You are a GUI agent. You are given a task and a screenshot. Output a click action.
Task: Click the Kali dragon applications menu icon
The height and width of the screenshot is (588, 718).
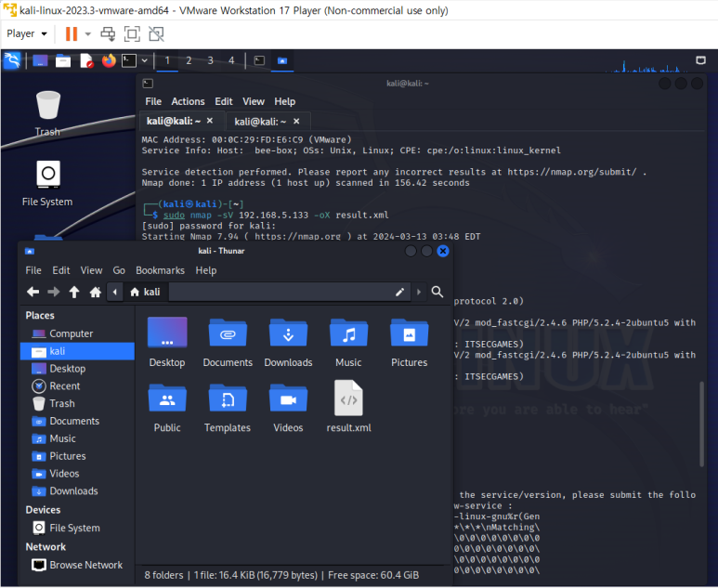pyautogui.click(x=12, y=60)
